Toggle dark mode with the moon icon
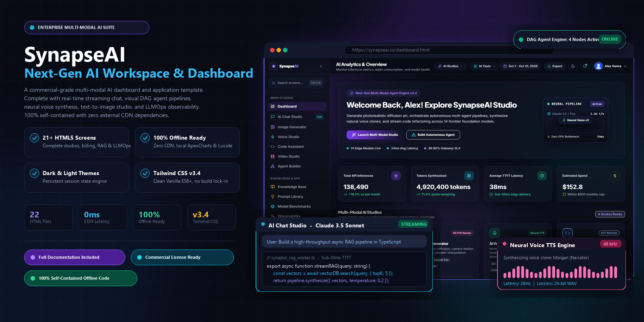 click(573, 66)
